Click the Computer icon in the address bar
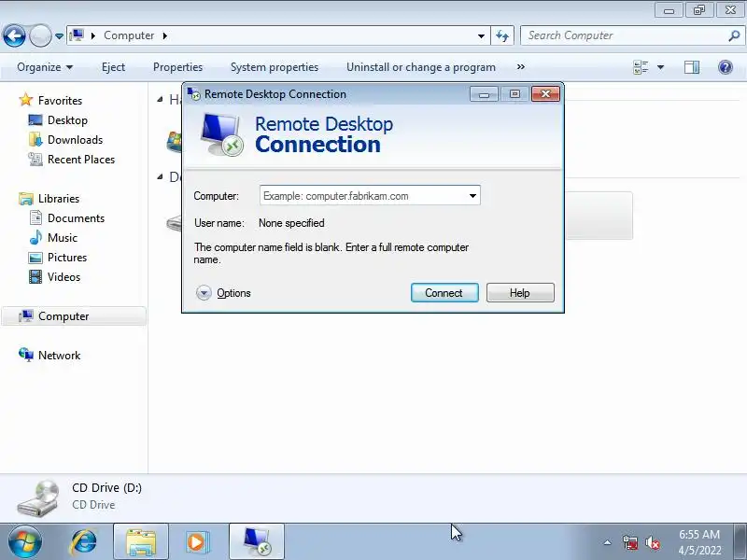 [x=77, y=35]
